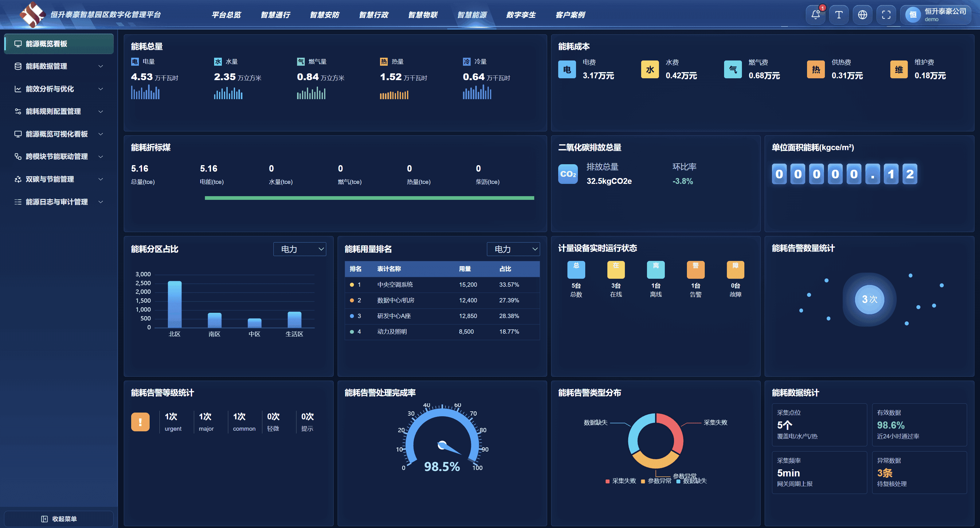The width and height of the screenshot is (980, 528).
Task: Click the 采集点位 5个 card
Action: (819, 425)
